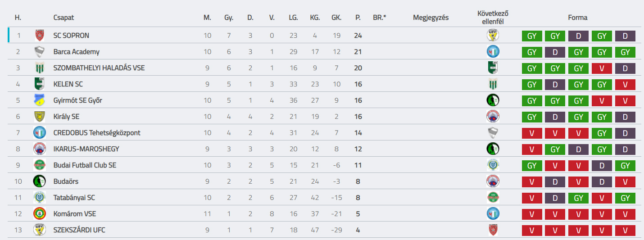Click the SC SOPRON team crest icon
Screen dimensions: 644x240
click(x=40, y=35)
